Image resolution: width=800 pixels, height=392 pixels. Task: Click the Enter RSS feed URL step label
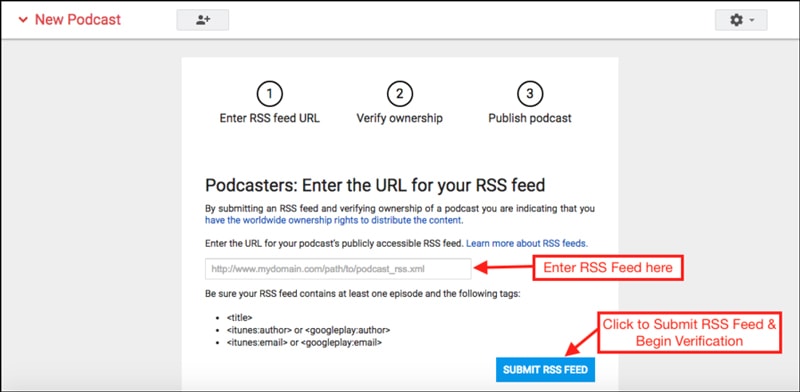click(269, 118)
